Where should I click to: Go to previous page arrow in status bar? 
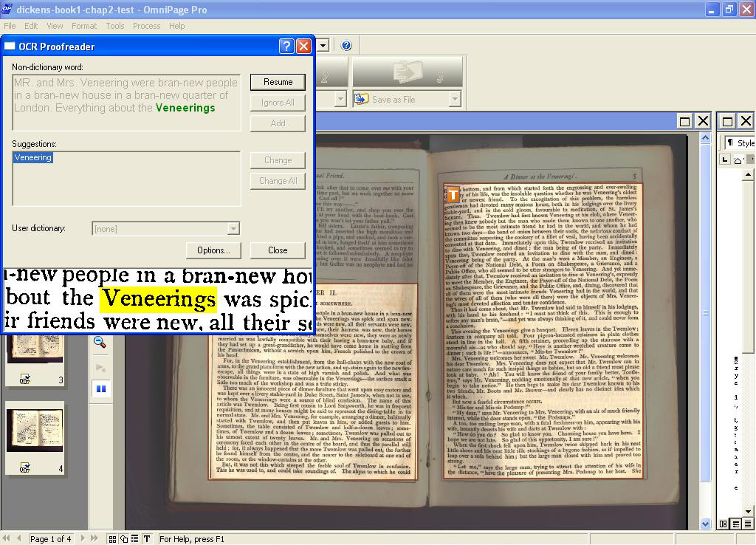click(18, 538)
